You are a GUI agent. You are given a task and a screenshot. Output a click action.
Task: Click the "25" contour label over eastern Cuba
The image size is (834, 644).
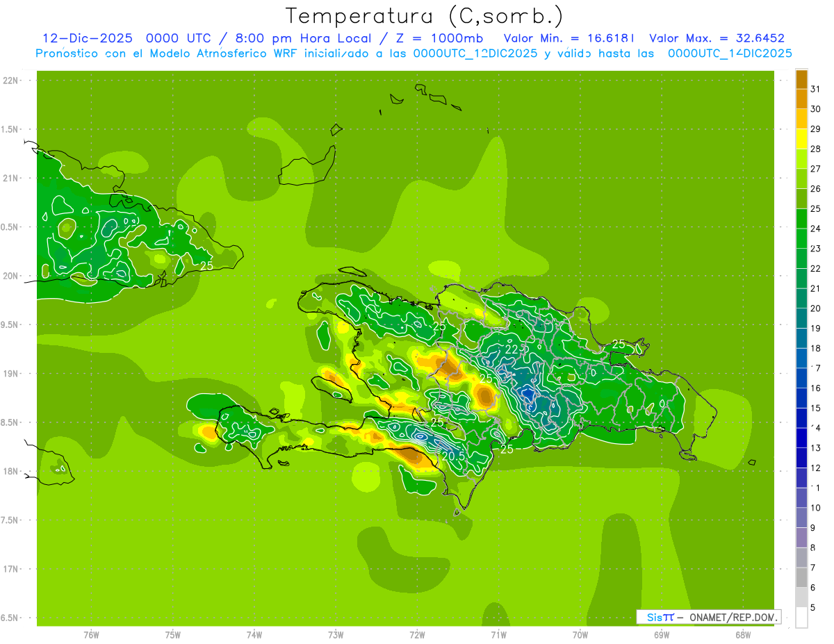pos(206,265)
